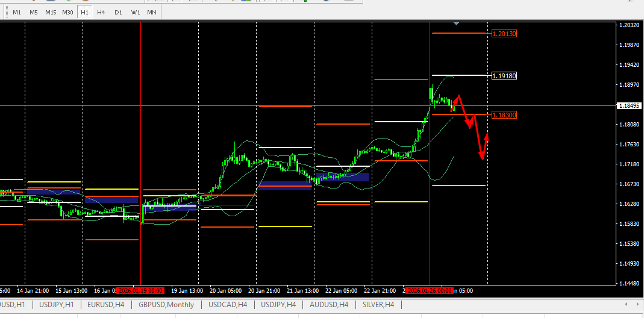Click the 19 Jan 13:00 time label
Screen dimensions: 644x318
click(x=187, y=290)
